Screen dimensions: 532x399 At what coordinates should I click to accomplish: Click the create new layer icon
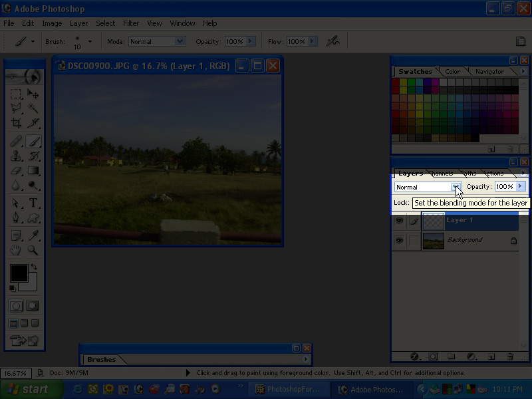(490, 356)
